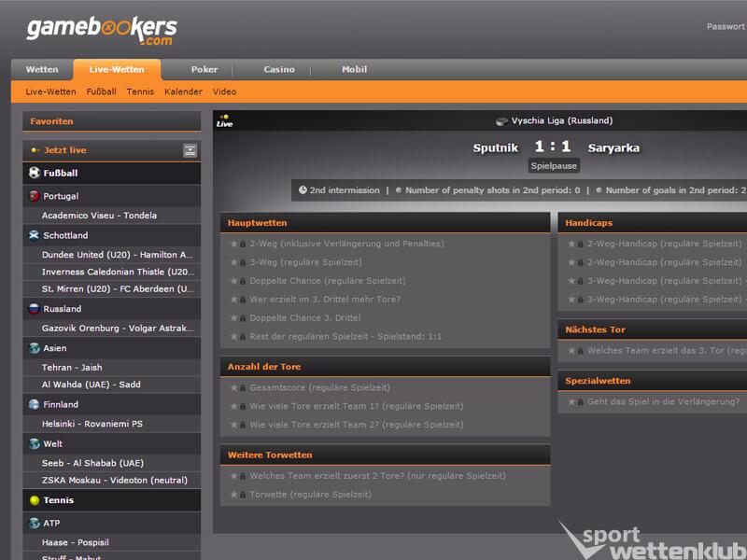The width and height of the screenshot is (747, 560).
Task: Collapse the Portugal league group
Action: click(x=111, y=196)
